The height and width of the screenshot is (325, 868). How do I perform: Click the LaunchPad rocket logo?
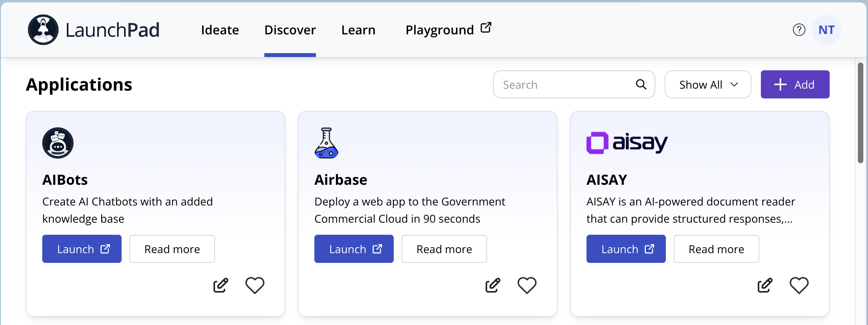point(43,30)
